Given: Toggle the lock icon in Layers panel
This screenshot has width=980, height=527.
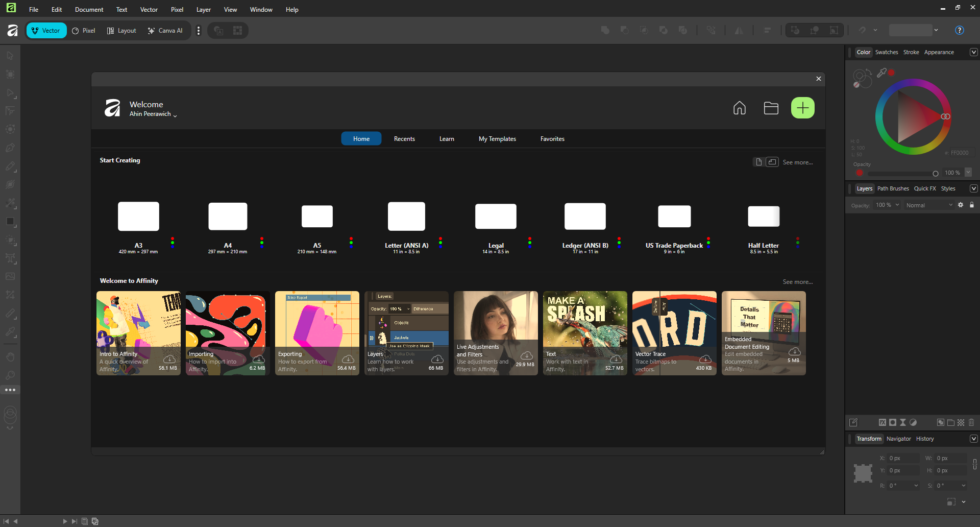Looking at the screenshot, I should tap(972, 205).
